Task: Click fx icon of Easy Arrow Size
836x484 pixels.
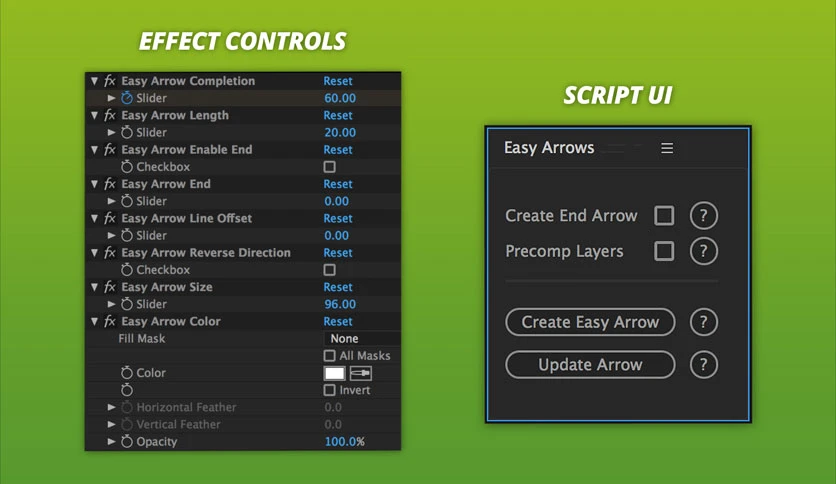Action: tap(110, 287)
